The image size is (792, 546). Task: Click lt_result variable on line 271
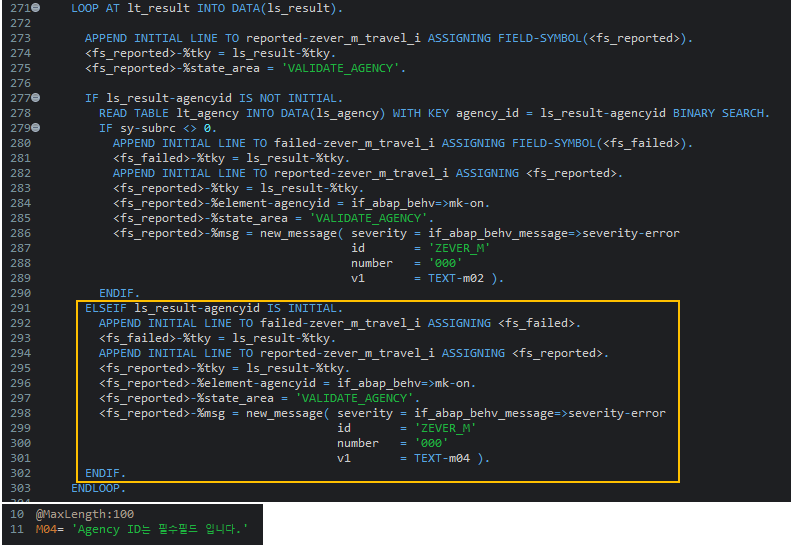click(x=159, y=8)
